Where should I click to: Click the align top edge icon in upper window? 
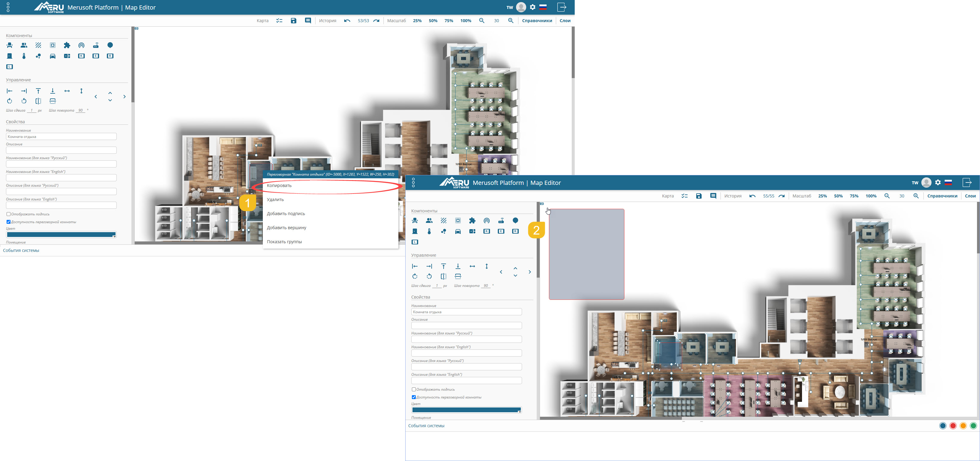(38, 91)
